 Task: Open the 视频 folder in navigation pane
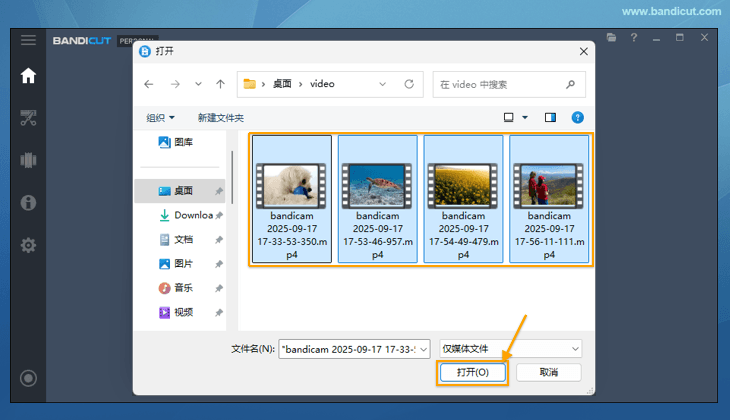tap(183, 312)
